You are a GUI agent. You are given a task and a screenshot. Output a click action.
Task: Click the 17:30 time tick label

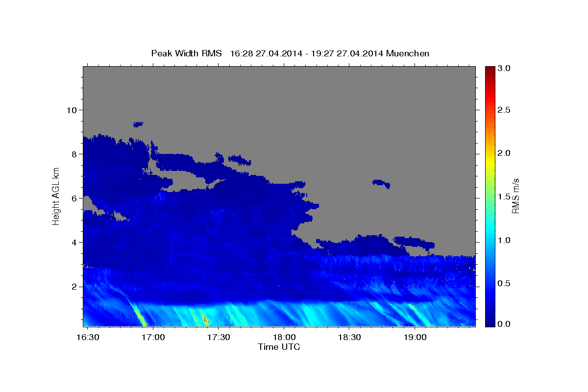point(219,338)
